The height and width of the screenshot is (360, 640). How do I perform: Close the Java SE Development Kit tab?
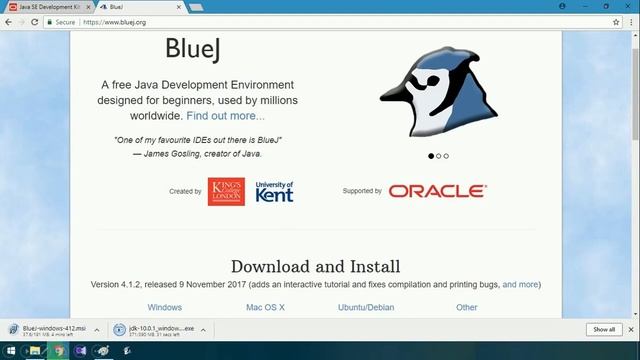coord(88,7)
